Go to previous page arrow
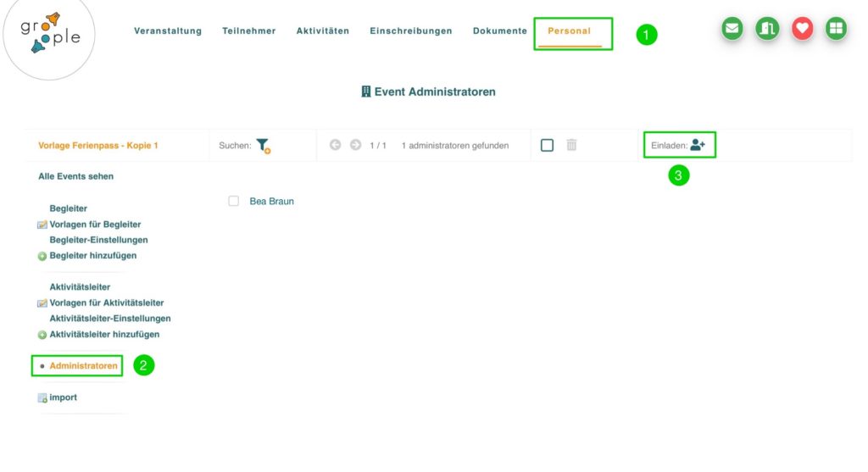The height and width of the screenshot is (472, 868). (x=335, y=145)
